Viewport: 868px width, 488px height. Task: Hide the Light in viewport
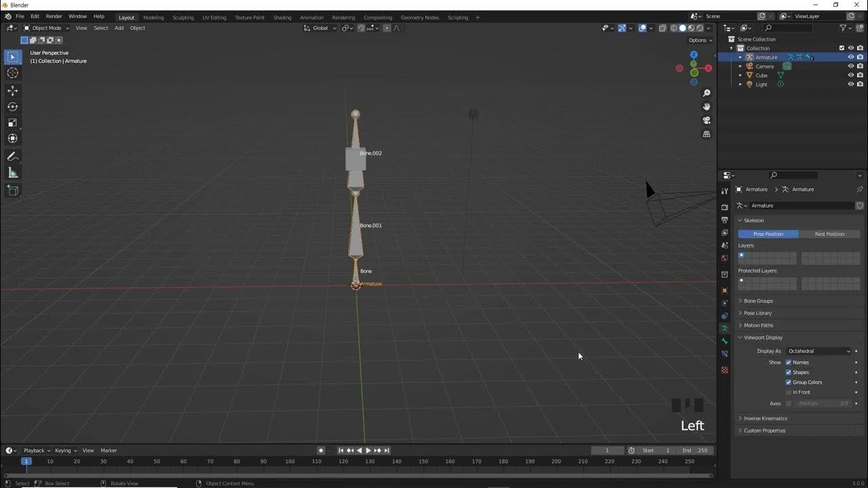850,84
